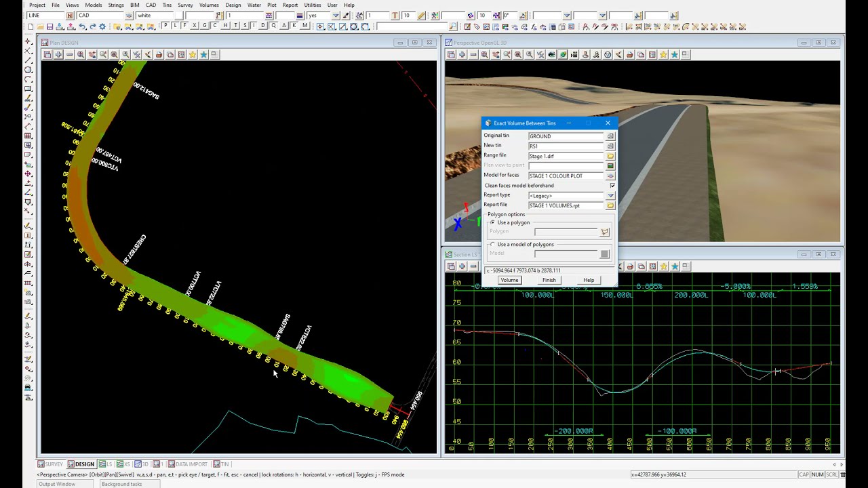This screenshot has height=488, width=868.
Task: Switch to the DESIGN tab at bottom
Action: 81,464
